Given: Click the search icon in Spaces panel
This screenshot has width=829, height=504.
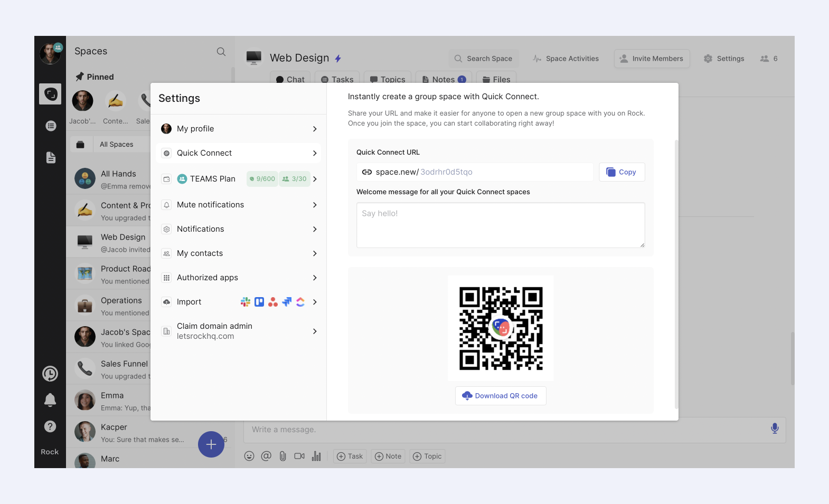Looking at the screenshot, I should pos(221,52).
